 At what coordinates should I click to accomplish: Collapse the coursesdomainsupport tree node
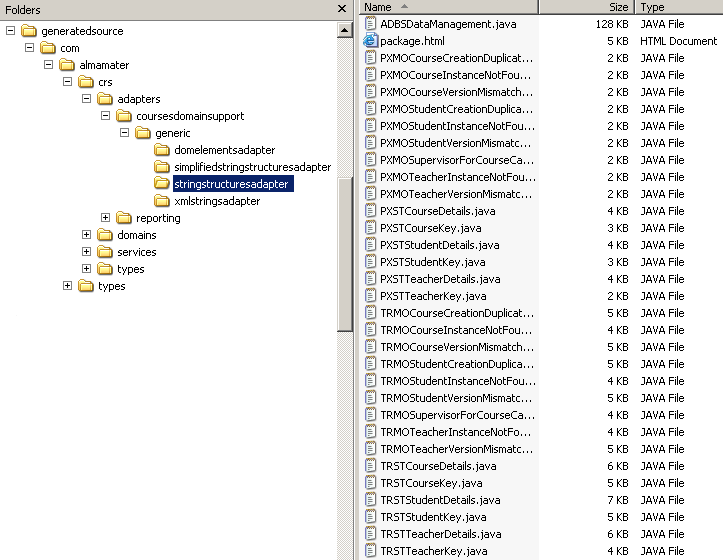106,115
